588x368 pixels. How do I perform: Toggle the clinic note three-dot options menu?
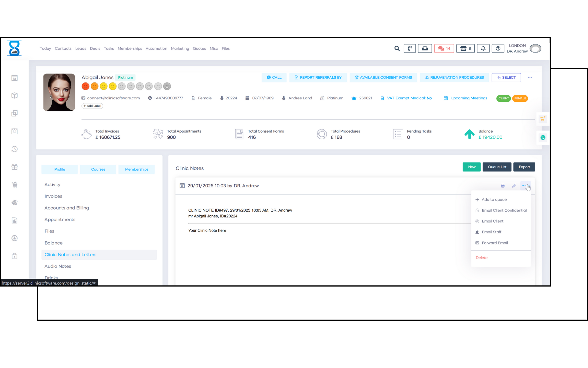pyautogui.click(x=524, y=186)
